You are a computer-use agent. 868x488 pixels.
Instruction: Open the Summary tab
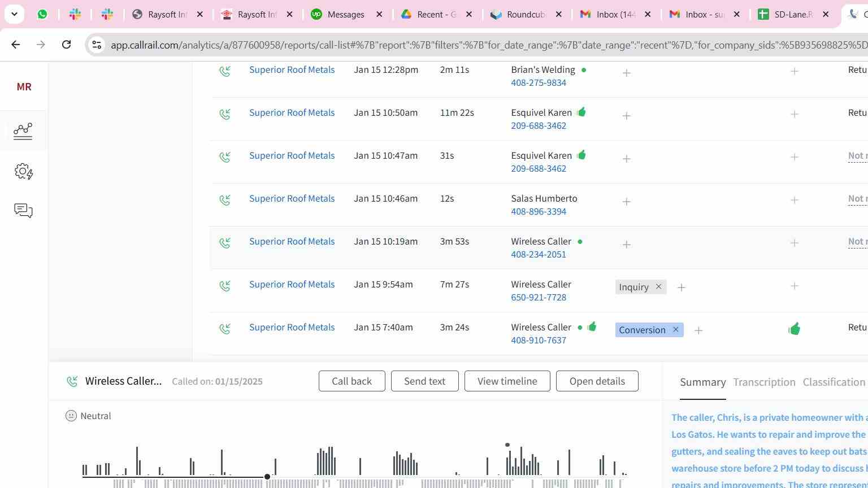(702, 382)
